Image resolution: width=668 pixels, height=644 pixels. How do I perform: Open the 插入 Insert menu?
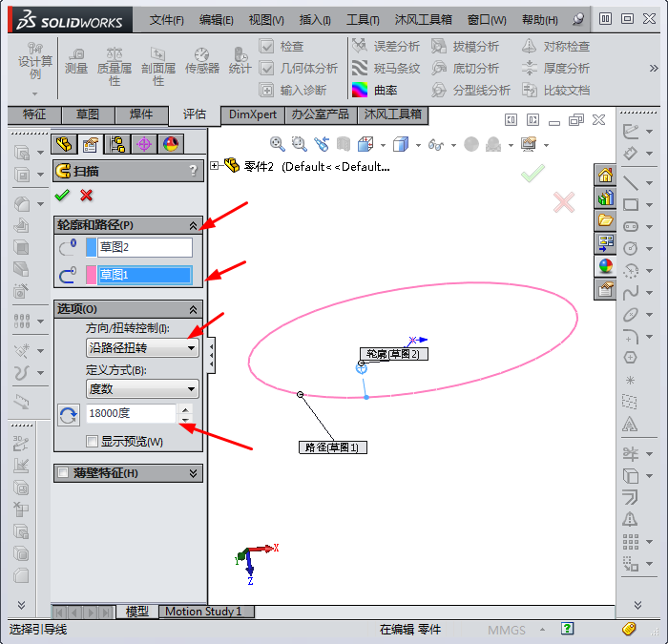(315, 19)
